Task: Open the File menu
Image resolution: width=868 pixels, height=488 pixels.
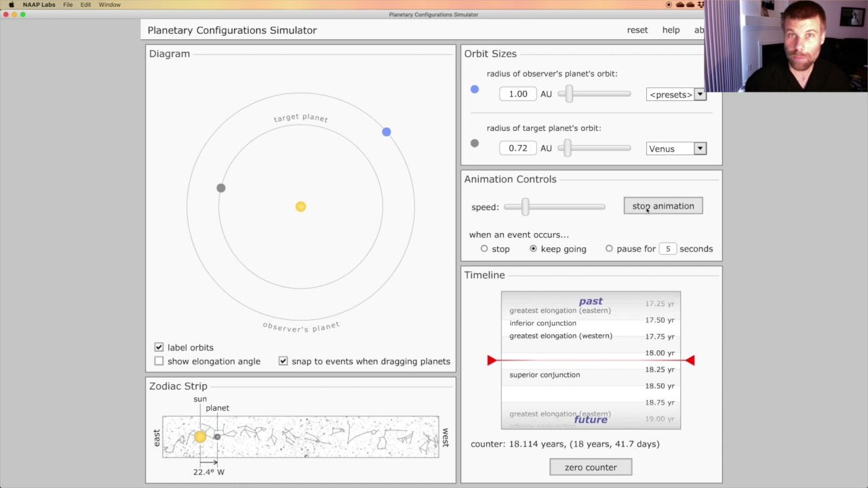Action: [x=68, y=5]
